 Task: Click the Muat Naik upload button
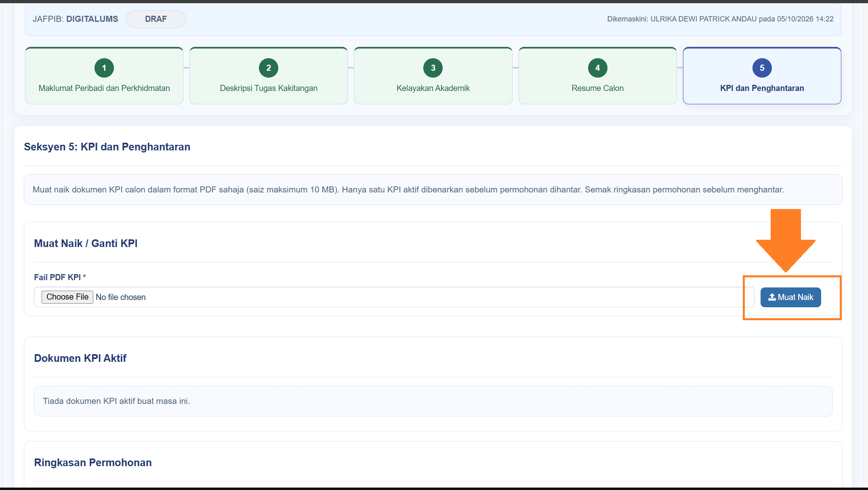coord(790,298)
